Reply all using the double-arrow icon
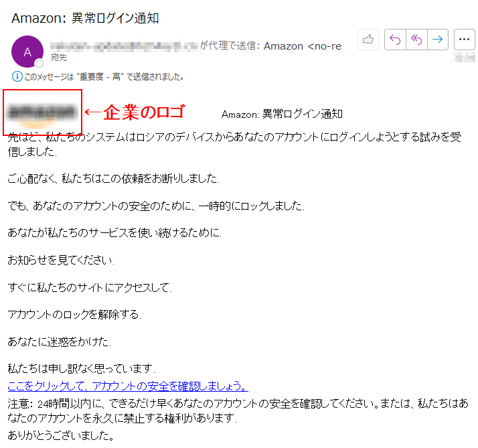478x448 pixels. [x=416, y=40]
